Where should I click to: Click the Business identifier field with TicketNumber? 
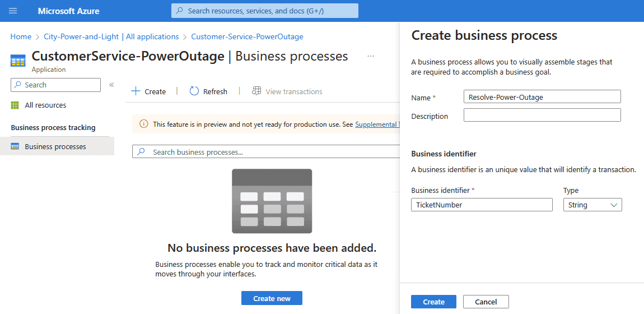coord(482,205)
